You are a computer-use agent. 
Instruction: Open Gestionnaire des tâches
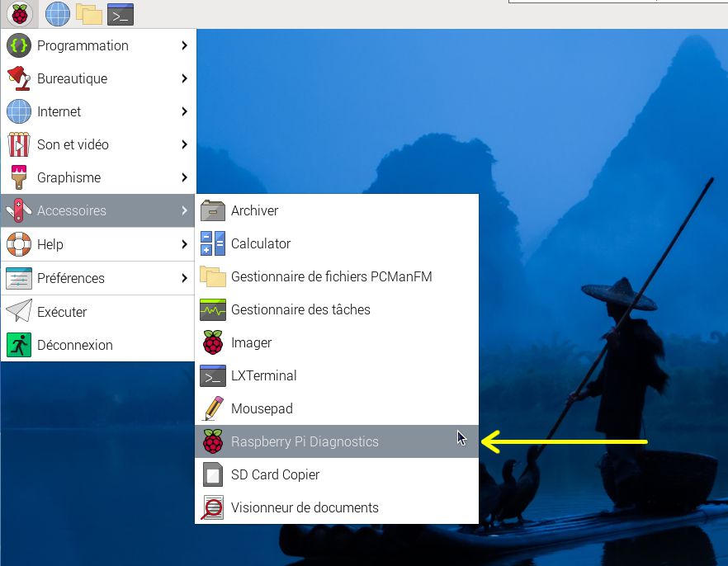pos(337,309)
